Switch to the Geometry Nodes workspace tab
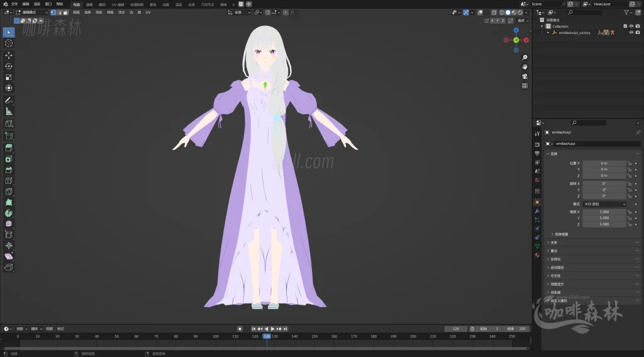 coord(208,4)
